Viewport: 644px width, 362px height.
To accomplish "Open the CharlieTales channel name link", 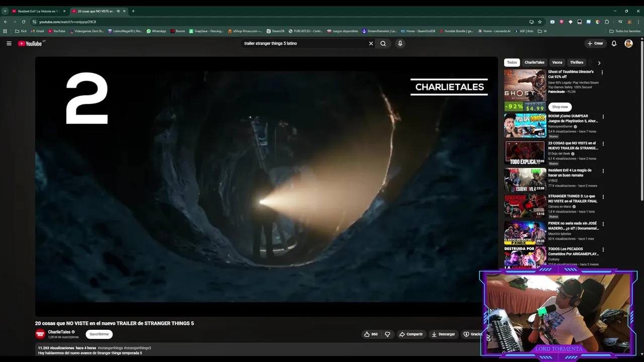I will 59,332.
